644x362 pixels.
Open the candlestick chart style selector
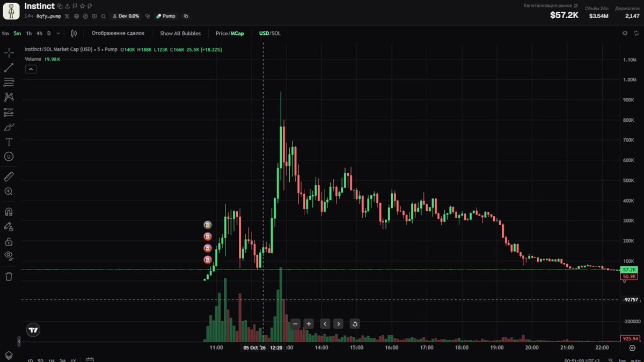(74, 33)
